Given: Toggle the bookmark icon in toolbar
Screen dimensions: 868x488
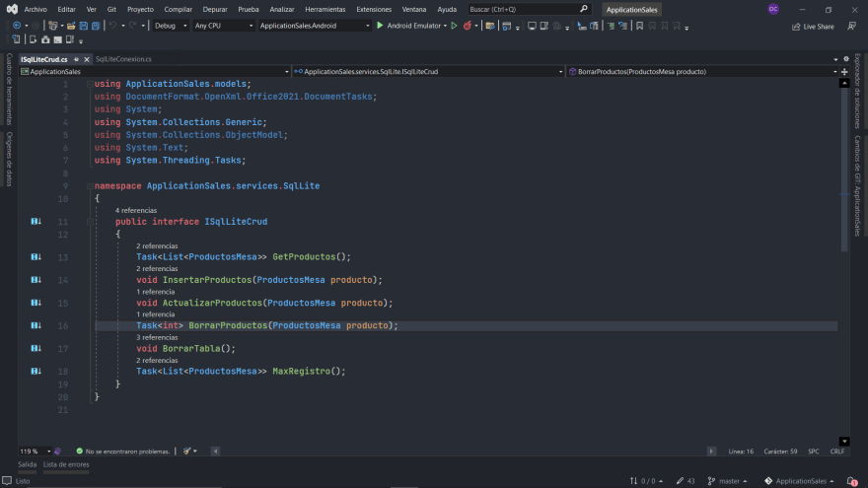Looking at the screenshot, I should coord(639,26).
